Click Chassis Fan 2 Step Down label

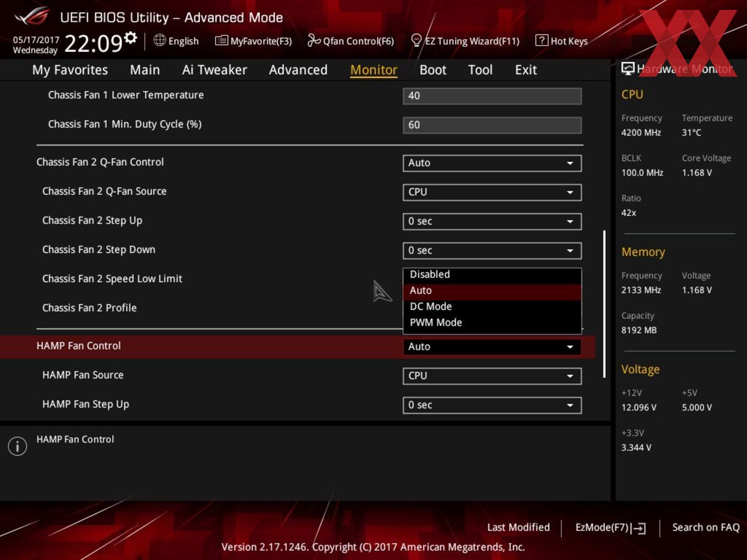[x=99, y=249]
